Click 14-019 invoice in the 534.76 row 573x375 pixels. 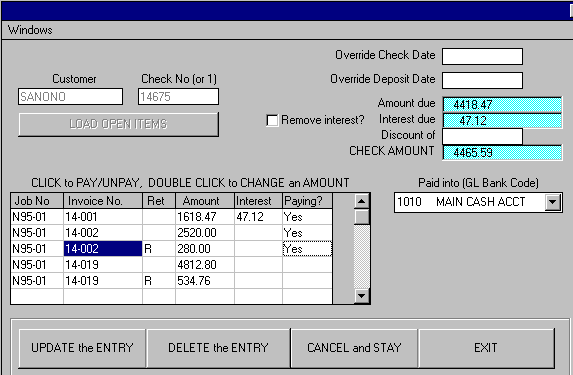tap(103, 281)
